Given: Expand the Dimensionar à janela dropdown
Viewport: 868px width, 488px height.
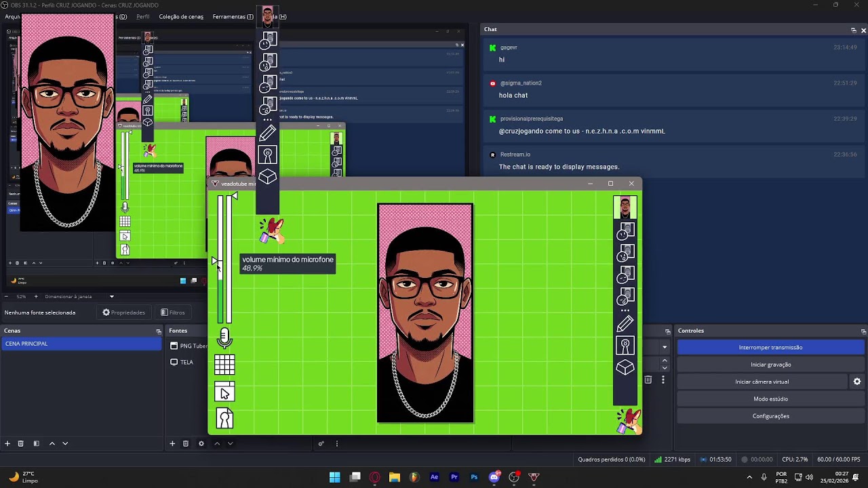Looking at the screenshot, I should click(112, 296).
